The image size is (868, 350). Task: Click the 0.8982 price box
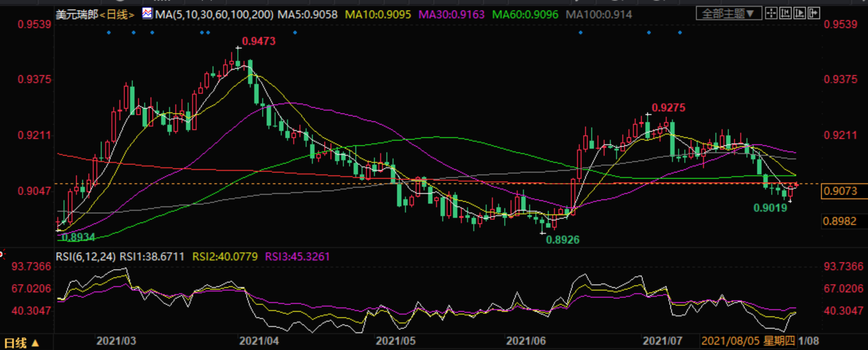[844, 221]
